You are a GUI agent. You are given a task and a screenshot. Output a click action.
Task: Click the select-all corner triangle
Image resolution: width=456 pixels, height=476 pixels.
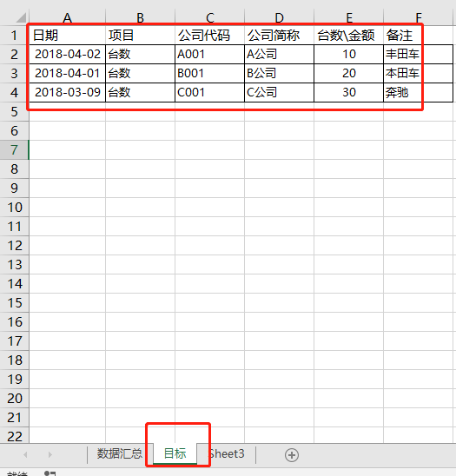click(x=21, y=17)
